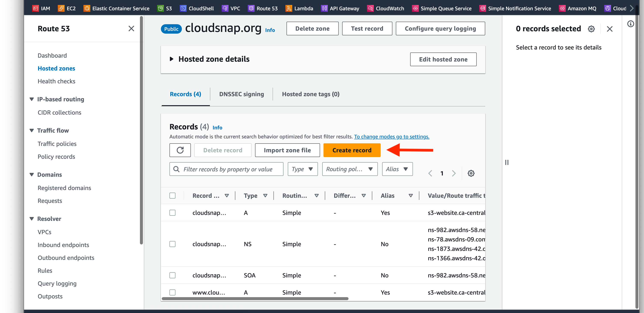
Task: Focus the Filter records search field
Action: [x=226, y=169]
